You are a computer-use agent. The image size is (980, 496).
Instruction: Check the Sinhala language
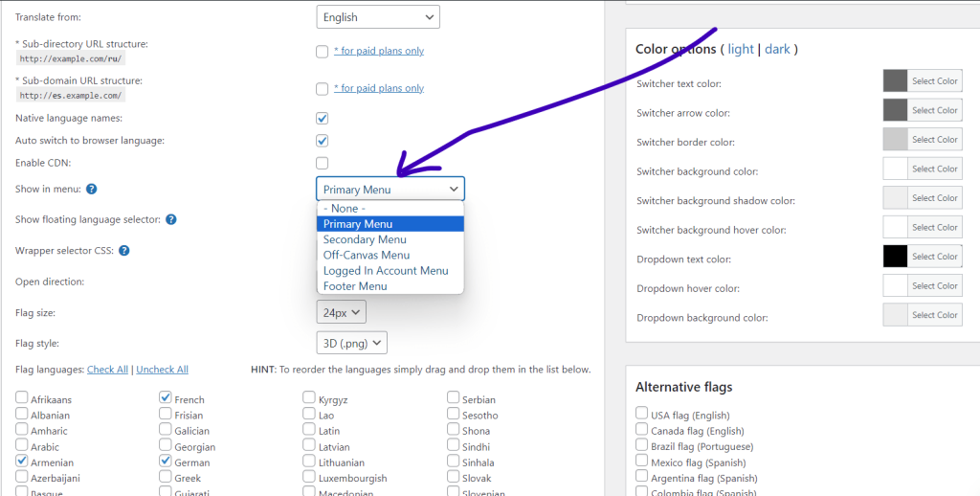click(453, 462)
